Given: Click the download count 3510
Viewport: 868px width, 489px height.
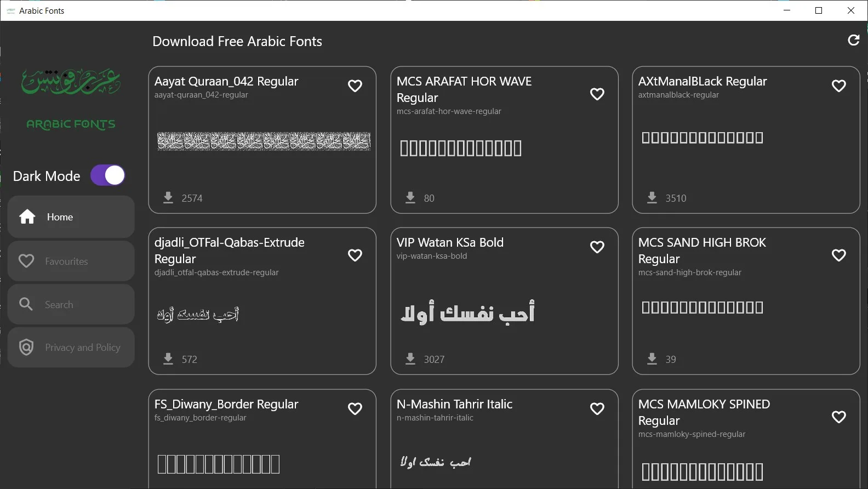Looking at the screenshot, I should (x=676, y=198).
